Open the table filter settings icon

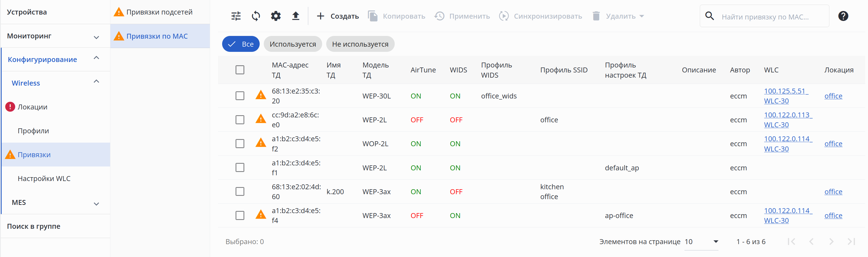click(x=236, y=16)
